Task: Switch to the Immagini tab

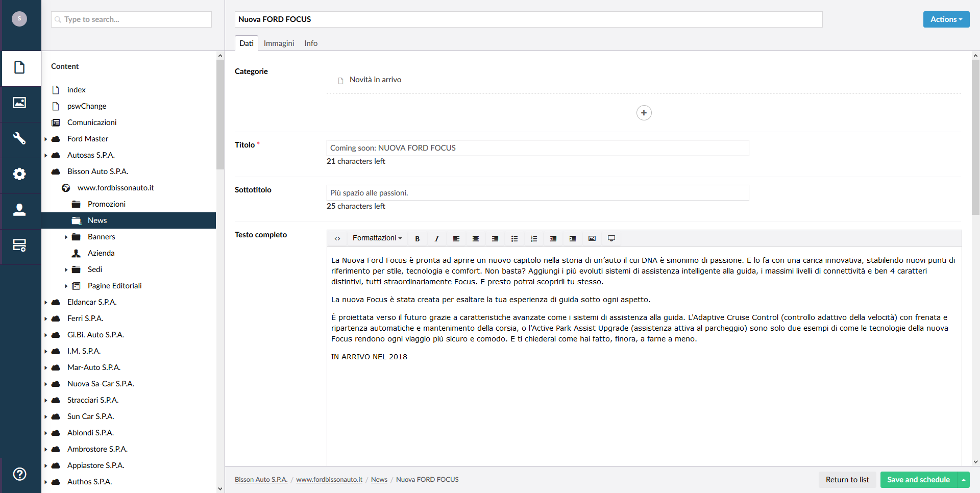Action: click(x=279, y=43)
